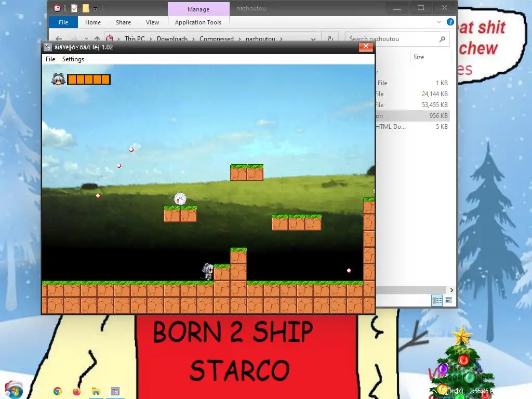Click the New folder quick access icon
The height and width of the screenshot is (399, 532).
86,8
